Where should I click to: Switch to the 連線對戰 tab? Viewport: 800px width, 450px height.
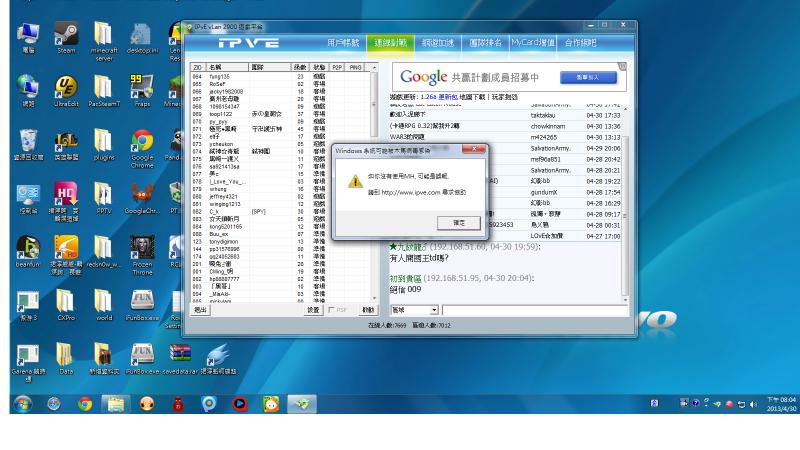coord(390,43)
